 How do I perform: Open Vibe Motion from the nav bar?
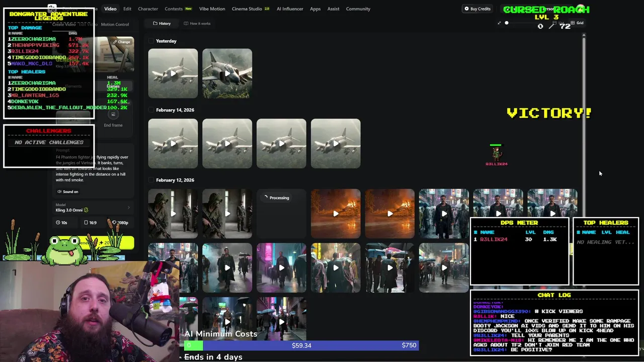click(212, 9)
